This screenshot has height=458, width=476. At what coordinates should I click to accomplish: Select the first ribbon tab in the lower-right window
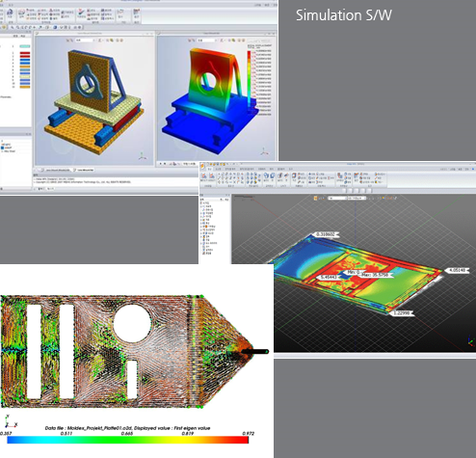coord(209,169)
